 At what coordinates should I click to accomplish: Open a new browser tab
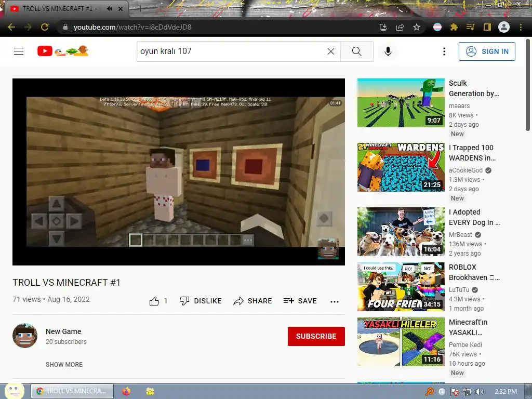tap(140, 9)
